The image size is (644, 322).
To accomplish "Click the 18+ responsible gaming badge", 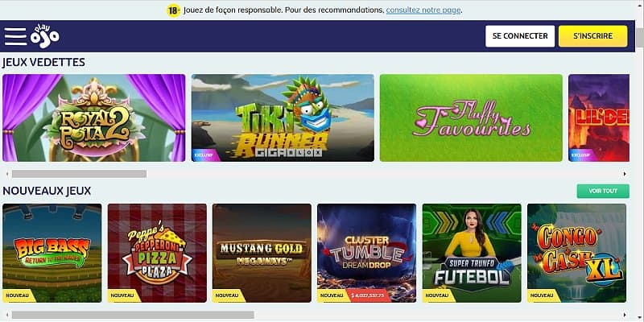I will [174, 10].
